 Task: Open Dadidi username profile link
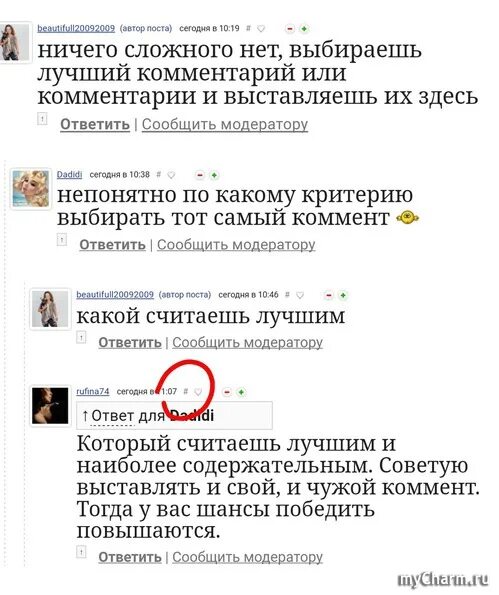[69, 174]
